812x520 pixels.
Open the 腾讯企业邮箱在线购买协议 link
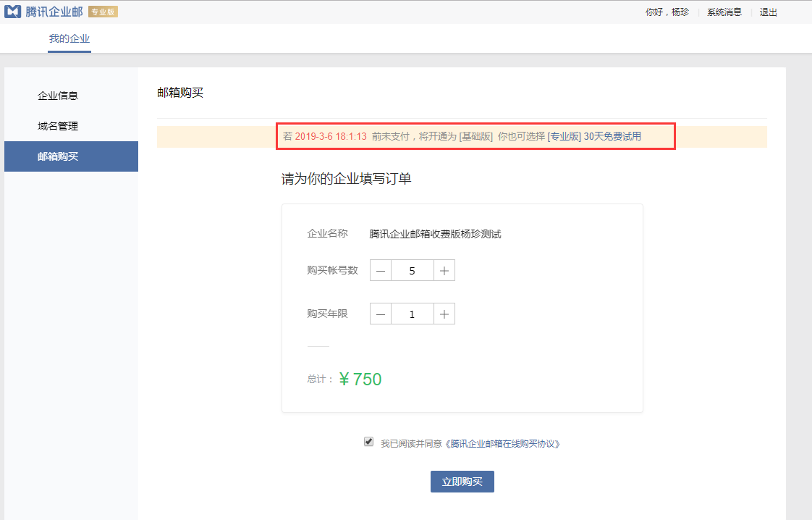[x=502, y=444]
